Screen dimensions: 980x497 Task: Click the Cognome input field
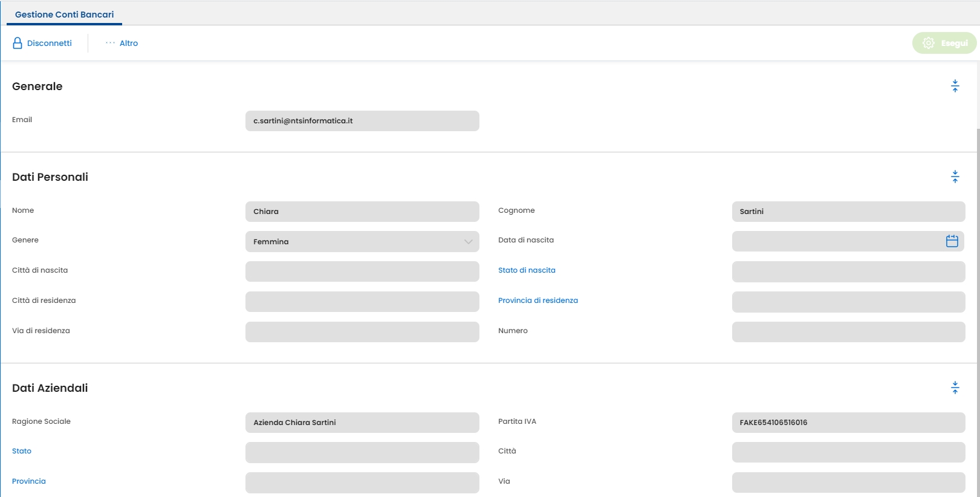click(848, 212)
